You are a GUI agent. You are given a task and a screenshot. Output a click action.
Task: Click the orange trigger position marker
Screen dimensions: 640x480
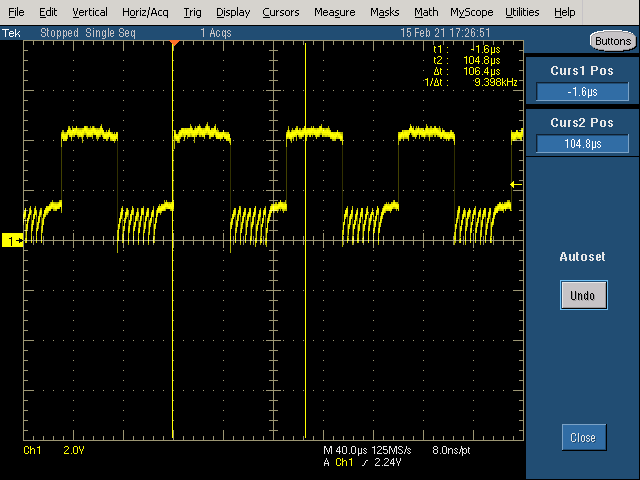(174, 44)
